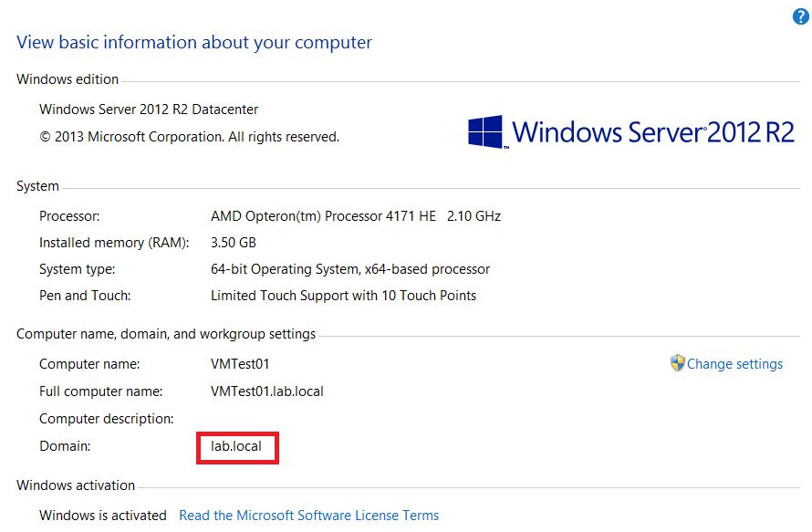Click the Windows is activated status text
The height and width of the screenshot is (532, 812).
pos(103,516)
